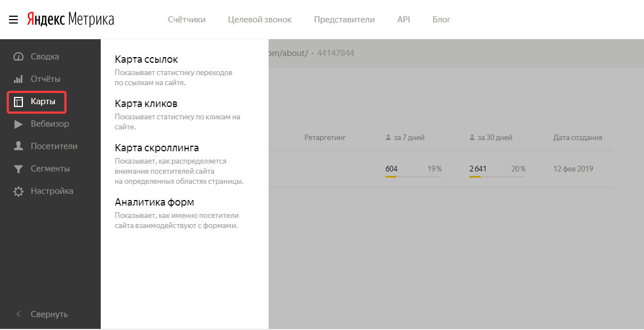Click Карта ссылок description text
The image size is (644, 330).
click(x=173, y=77)
